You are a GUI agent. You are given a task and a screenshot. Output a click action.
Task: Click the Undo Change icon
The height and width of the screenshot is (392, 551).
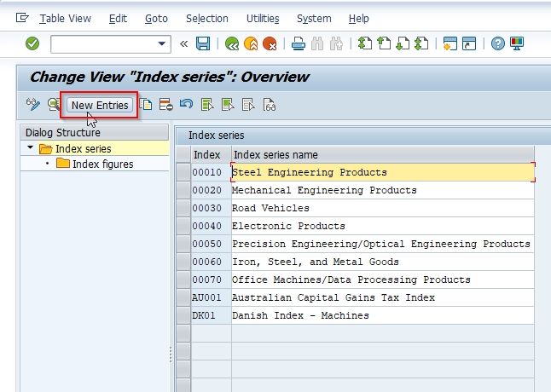pos(186,104)
